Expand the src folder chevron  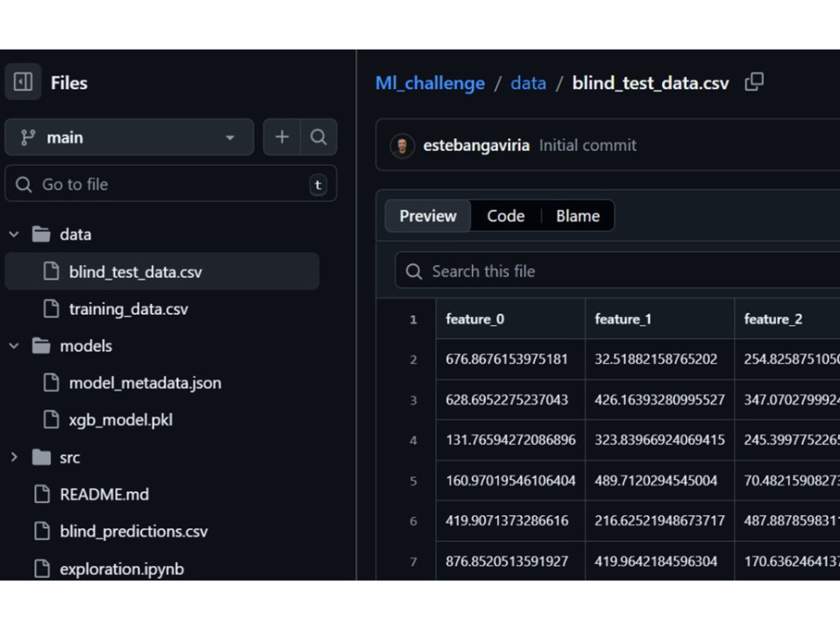pyautogui.click(x=14, y=458)
